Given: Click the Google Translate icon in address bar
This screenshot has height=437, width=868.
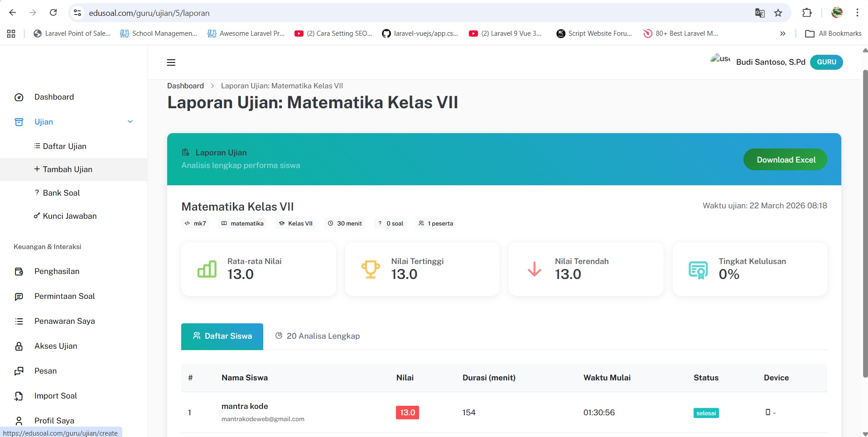Looking at the screenshot, I should 759,13.
